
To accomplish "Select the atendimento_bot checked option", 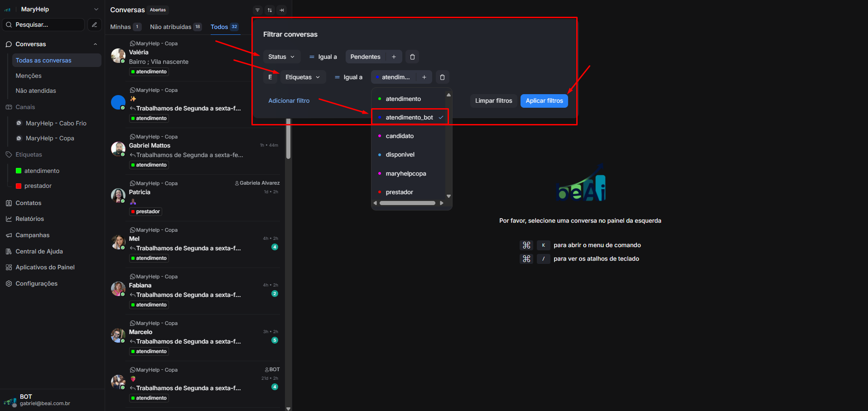I will click(410, 118).
